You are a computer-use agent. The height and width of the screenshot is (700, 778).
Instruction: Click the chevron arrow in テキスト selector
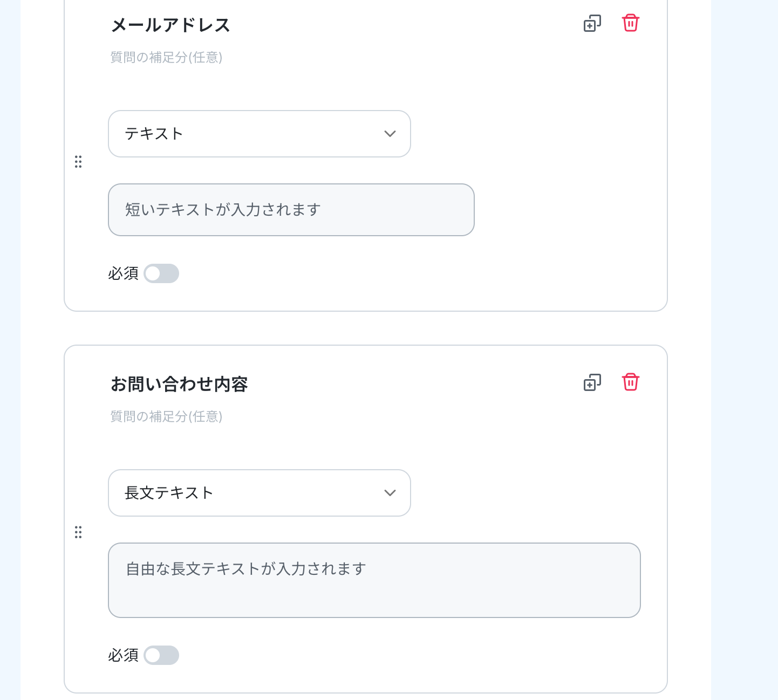point(390,134)
